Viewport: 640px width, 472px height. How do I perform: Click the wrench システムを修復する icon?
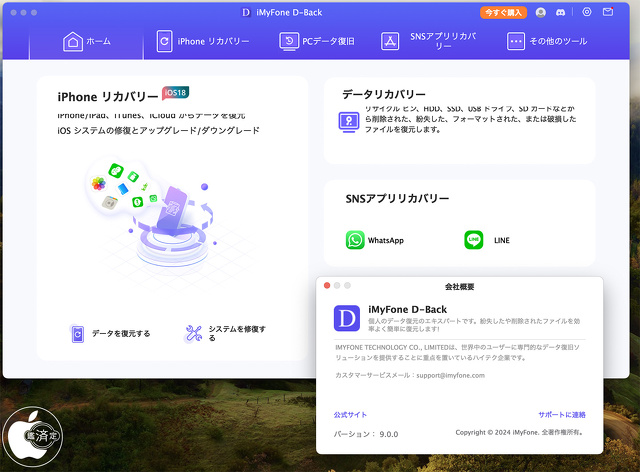click(193, 334)
